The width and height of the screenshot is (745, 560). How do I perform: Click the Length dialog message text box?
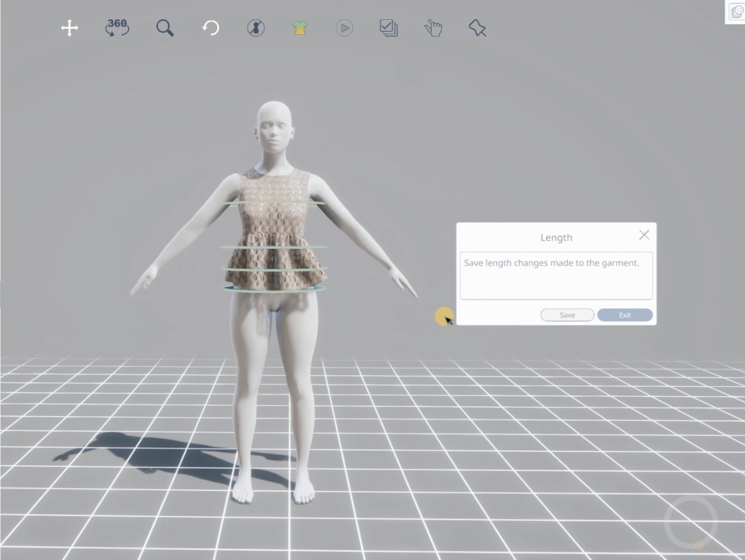point(556,276)
